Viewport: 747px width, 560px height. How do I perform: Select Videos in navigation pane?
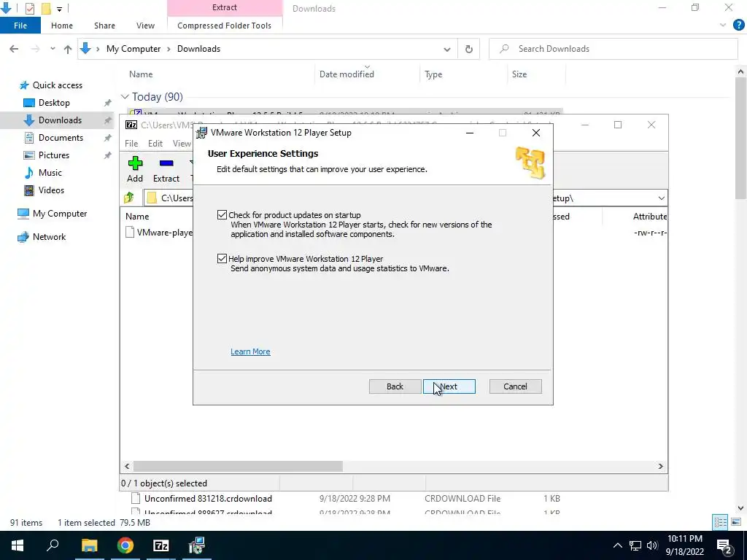[x=51, y=190]
